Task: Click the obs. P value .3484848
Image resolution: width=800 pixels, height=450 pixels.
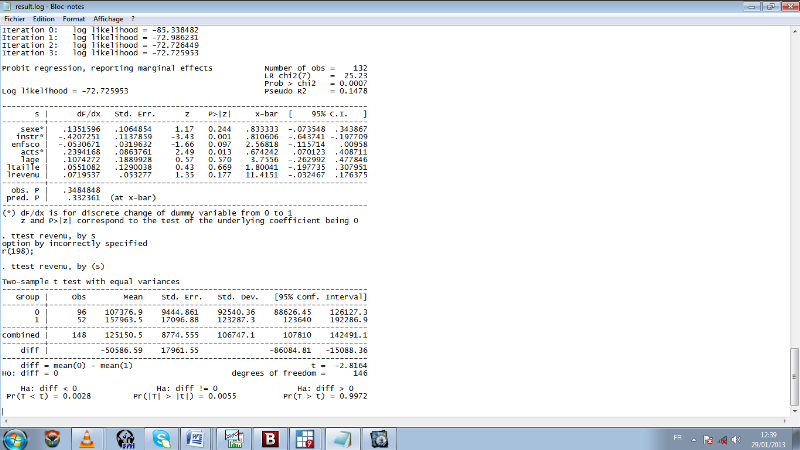Action: pos(84,190)
